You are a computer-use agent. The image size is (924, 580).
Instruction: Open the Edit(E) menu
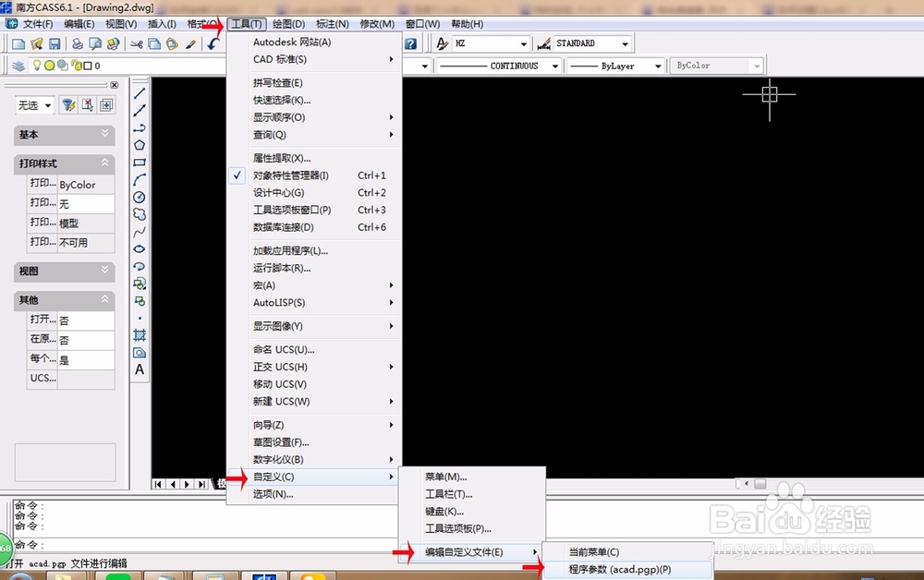coord(79,24)
